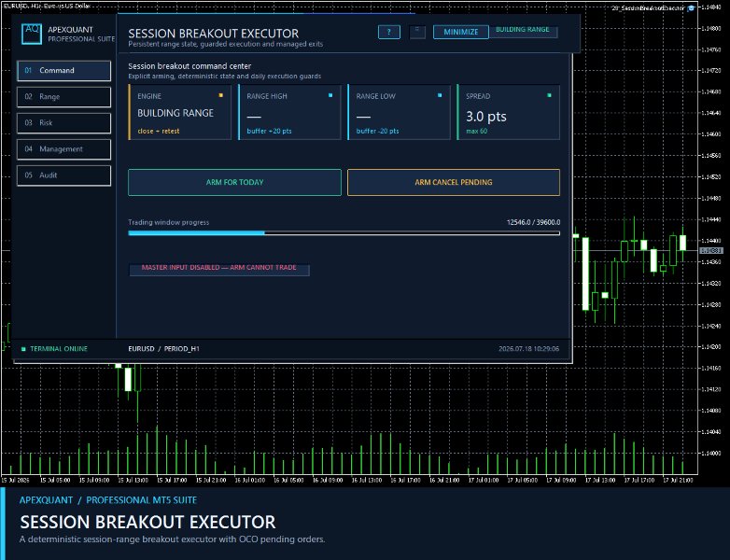
Task: Click the 'close + retest' text in Engine card
Action: click(159, 132)
